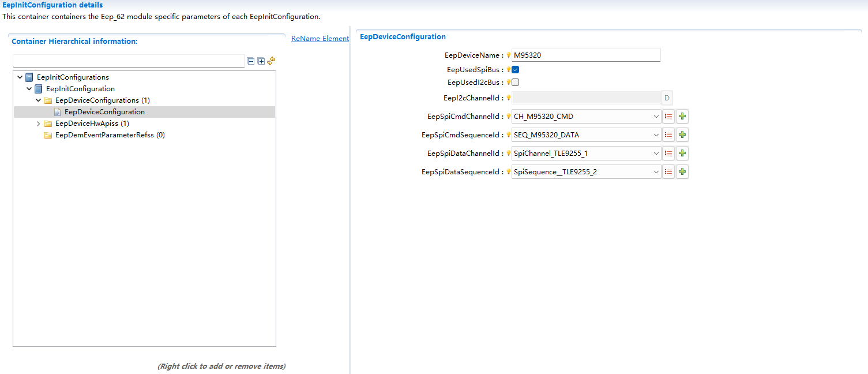
Task: Click the refresh tree icon
Action: tap(271, 61)
